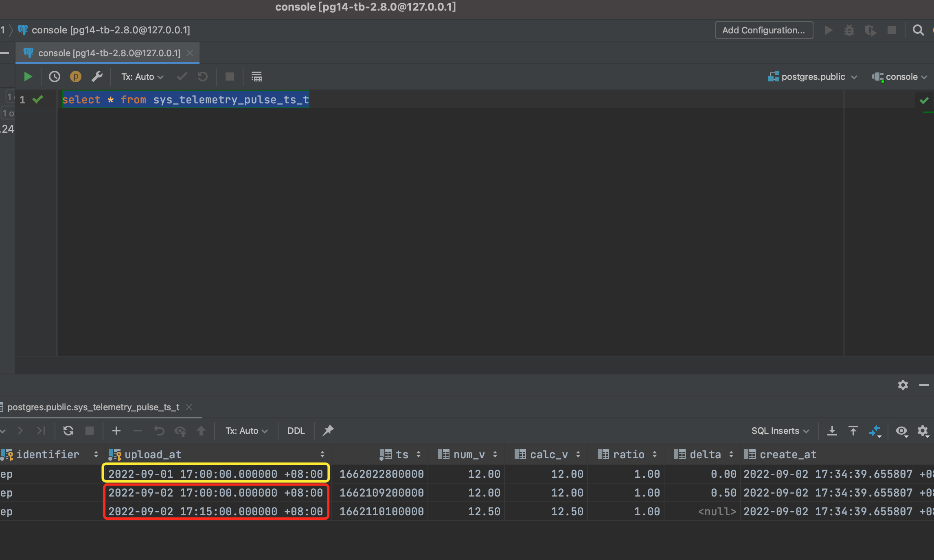Toggle sorting on the upload_at column
The height and width of the screenshot is (560, 934).
(322, 454)
